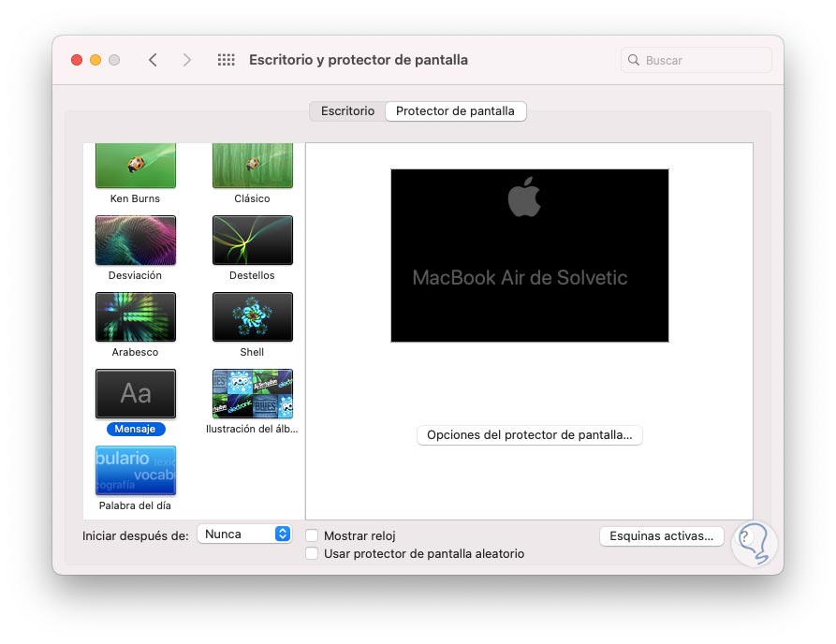The height and width of the screenshot is (644, 836).
Task: Open the Iniciar después de dropdown
Action: pos(244,534)
